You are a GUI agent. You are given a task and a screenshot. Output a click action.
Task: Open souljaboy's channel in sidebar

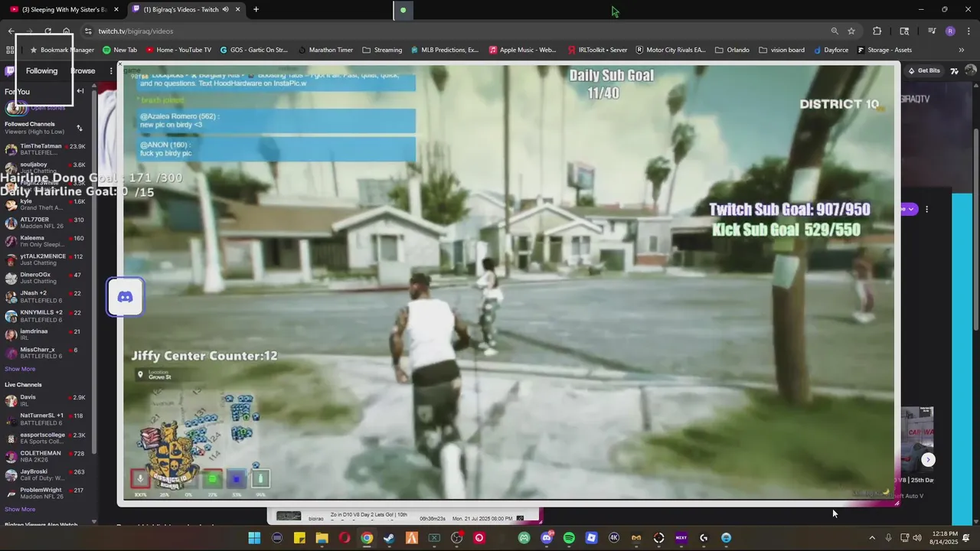coord(46,168)
